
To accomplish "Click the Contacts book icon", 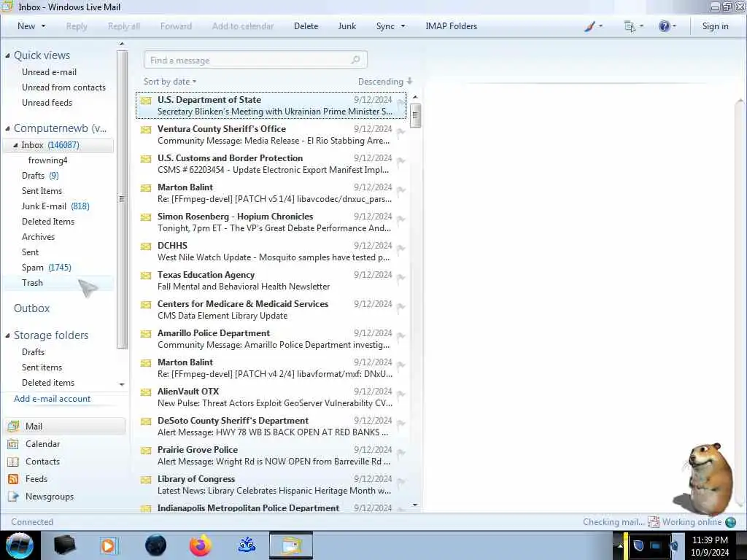I will point(13,462).
